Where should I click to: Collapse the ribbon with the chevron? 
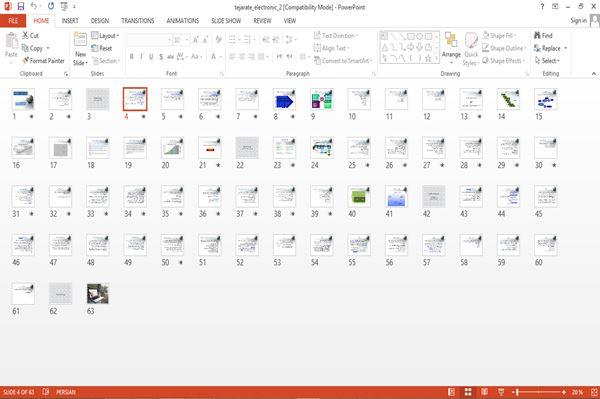[x=594, y=73]
